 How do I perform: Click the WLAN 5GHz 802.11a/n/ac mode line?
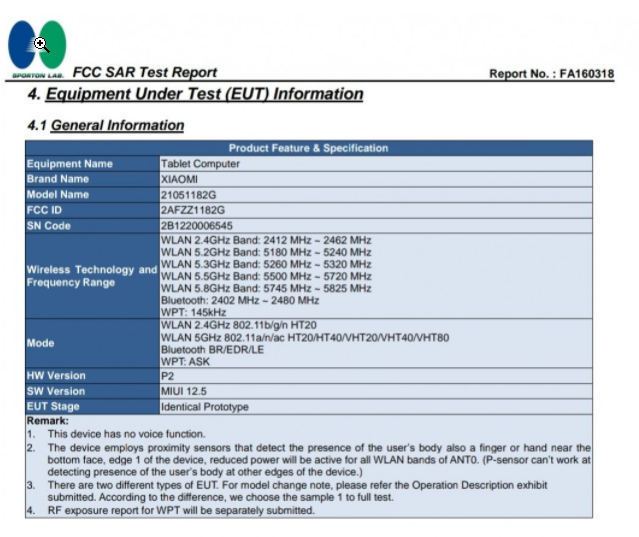coord(305,338)
